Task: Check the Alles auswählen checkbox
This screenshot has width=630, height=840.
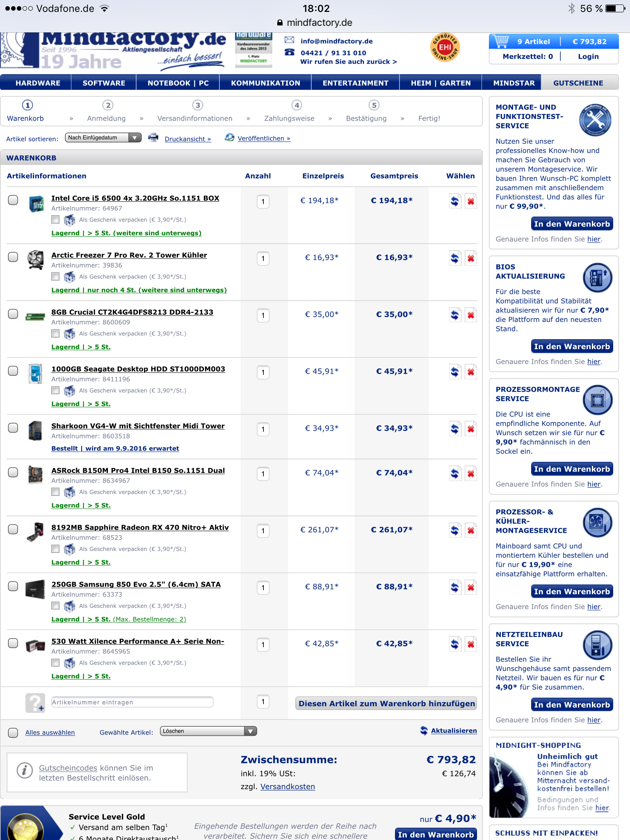Action: [13, 733]
